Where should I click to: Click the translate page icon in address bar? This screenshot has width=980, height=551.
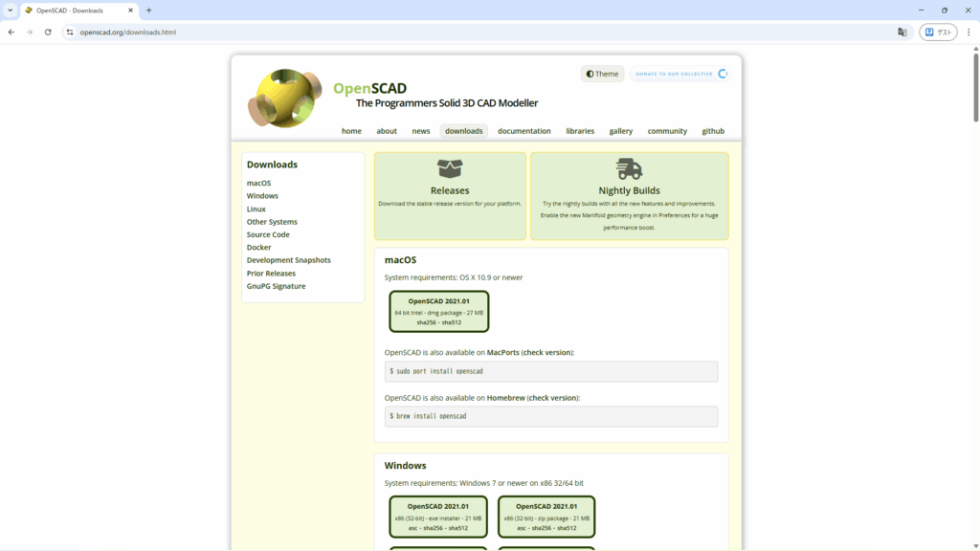902,32
